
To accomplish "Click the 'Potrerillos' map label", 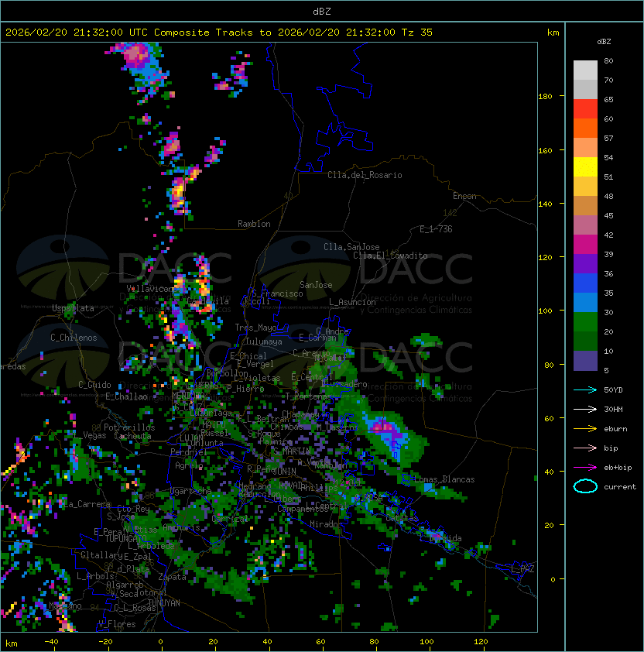I will (129, 427).
